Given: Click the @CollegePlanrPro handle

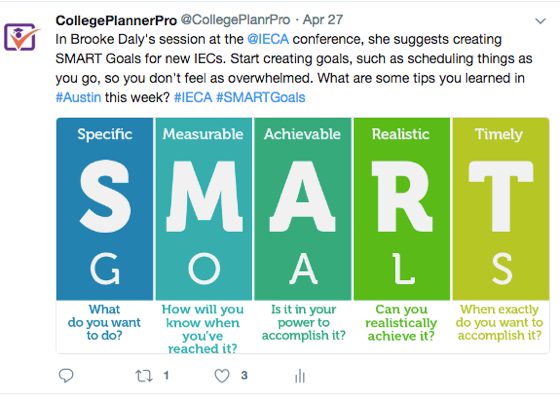Looking at the screenshot, I should point(235,20).
